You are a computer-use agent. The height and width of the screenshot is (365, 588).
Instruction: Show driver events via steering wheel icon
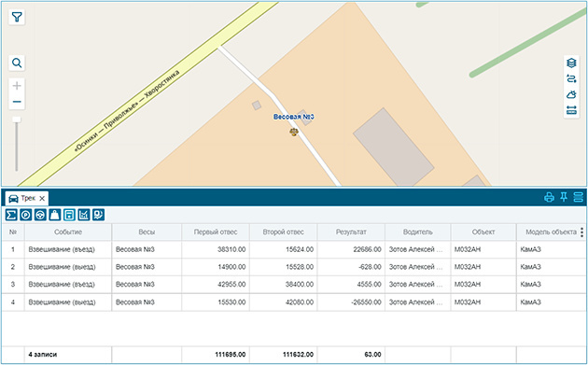coord(40,215)
